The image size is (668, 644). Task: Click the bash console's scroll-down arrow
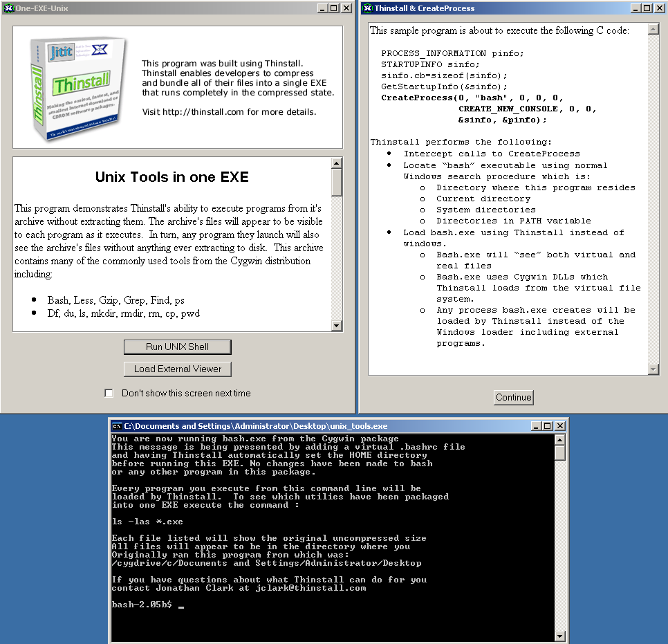(x=560, y=636)
